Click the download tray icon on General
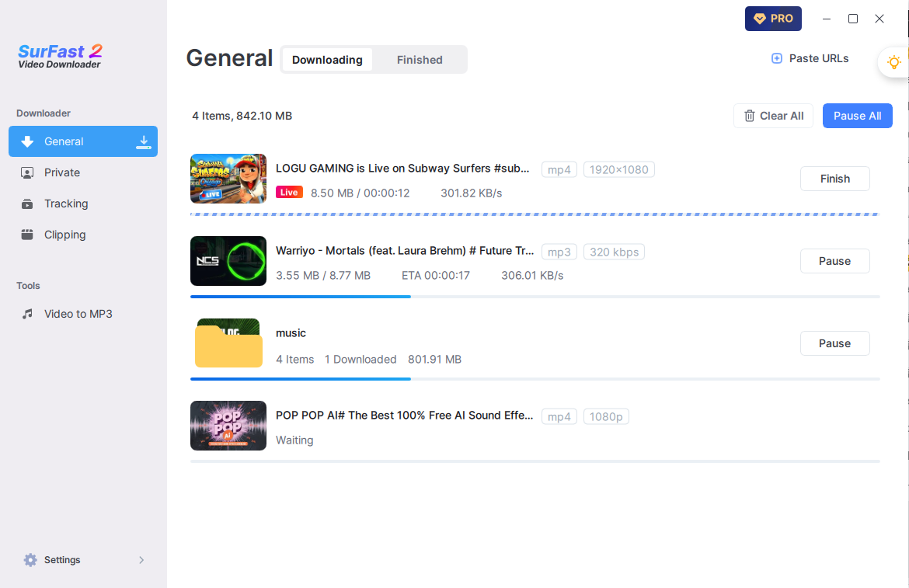Screen dimensions: 909x588 click(x=144, y=142)
